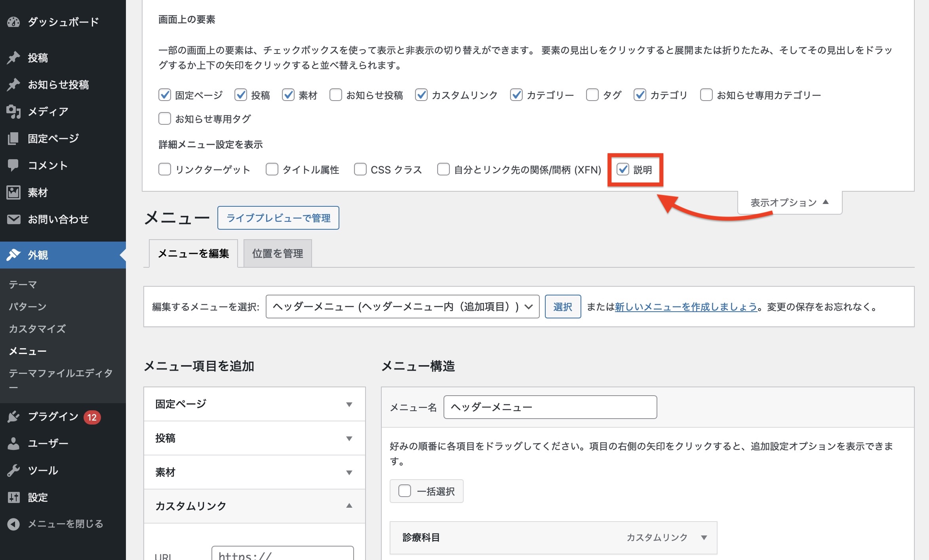
Task: Click the Dashboard gauge icon in sidebar
Action: (x=13, y=22)
